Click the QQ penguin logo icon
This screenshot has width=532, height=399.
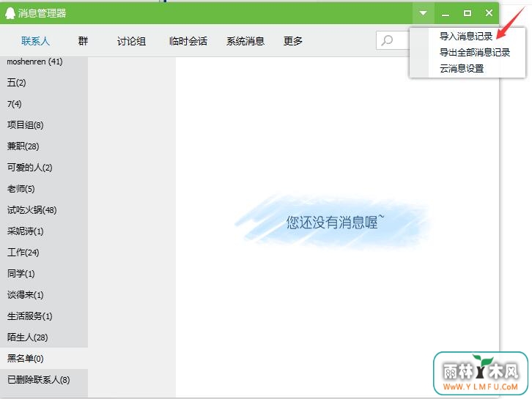(10, 13)
